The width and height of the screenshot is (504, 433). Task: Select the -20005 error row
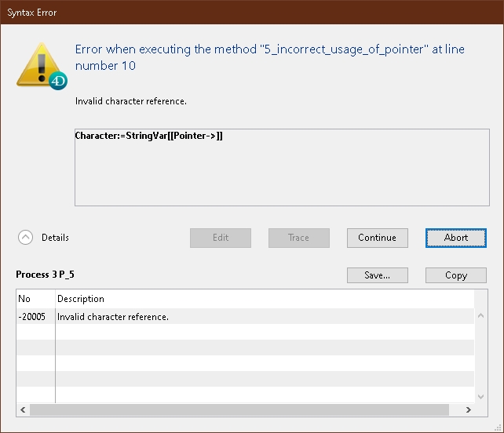(35, 317)
